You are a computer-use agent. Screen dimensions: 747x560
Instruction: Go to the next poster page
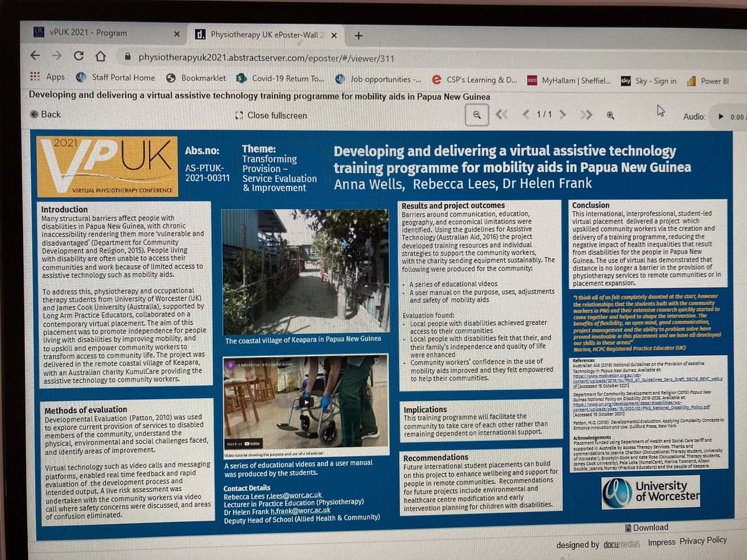563,114
